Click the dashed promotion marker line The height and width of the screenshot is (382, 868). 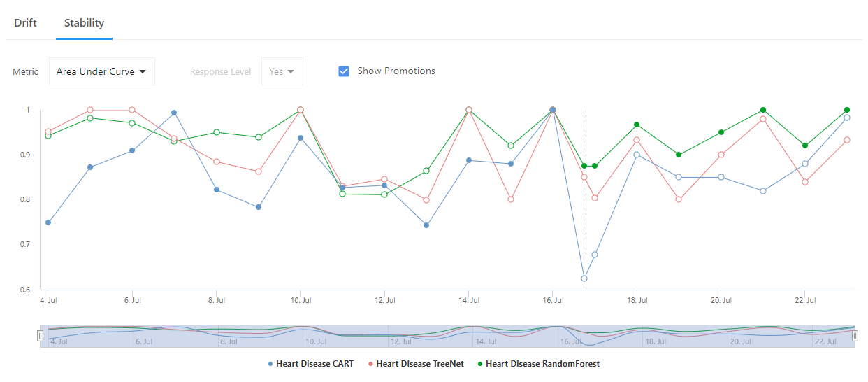pos(584,210)
